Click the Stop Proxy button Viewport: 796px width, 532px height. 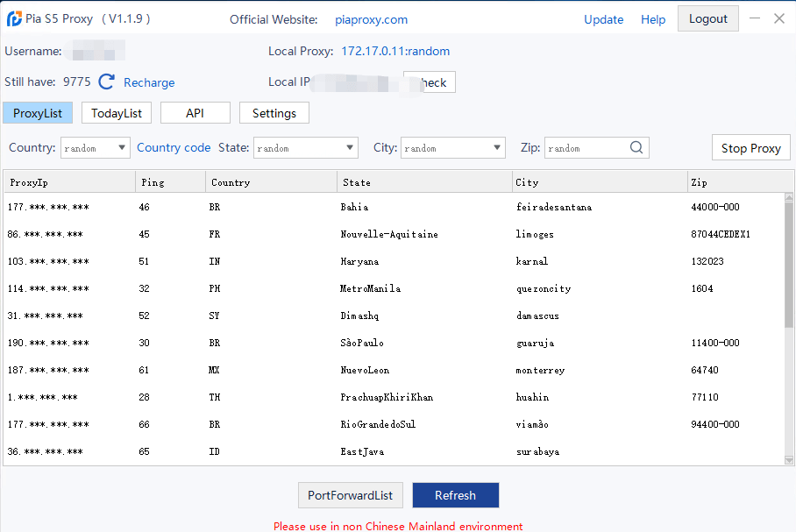(x=750, y=147)
